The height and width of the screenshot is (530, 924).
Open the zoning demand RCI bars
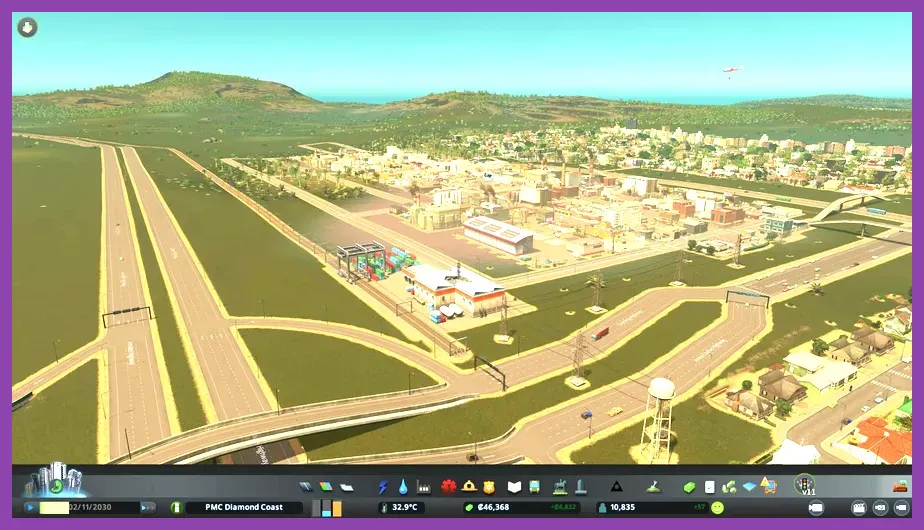(x=327, y=508)
